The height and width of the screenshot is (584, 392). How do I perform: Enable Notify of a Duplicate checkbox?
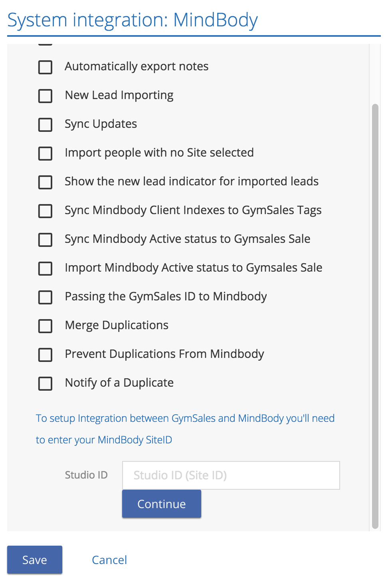point(45,383)
